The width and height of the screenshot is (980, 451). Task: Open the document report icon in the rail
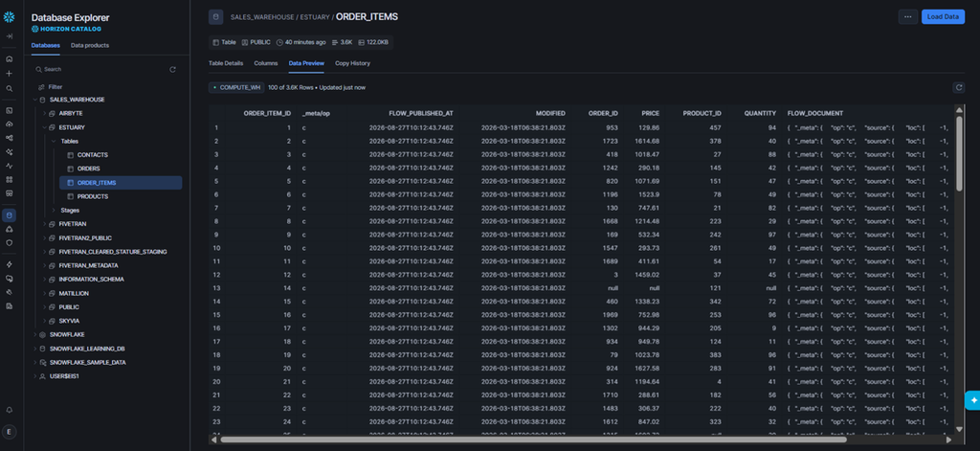pyautogui.click(x=10, y=305)
